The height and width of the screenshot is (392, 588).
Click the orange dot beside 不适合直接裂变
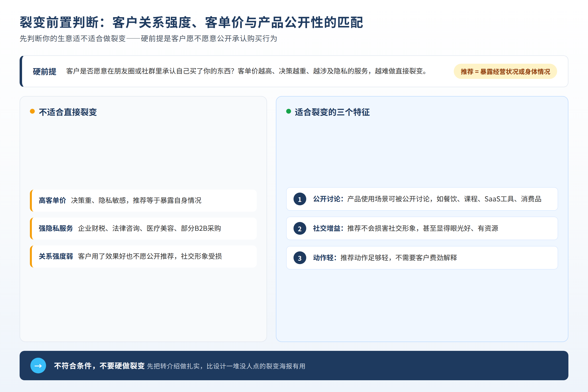[32, 111]
